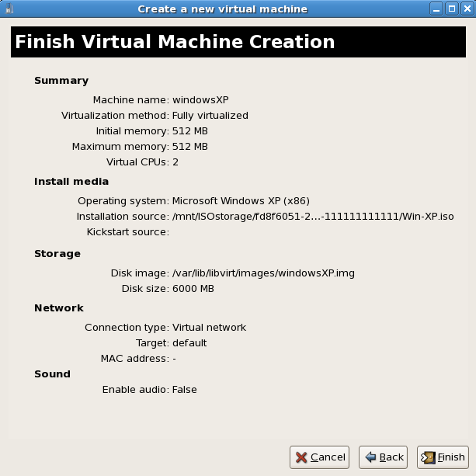The image size is (476, 476).
Task: Click the blue left arrow Back icon
Action: point(370,457)
